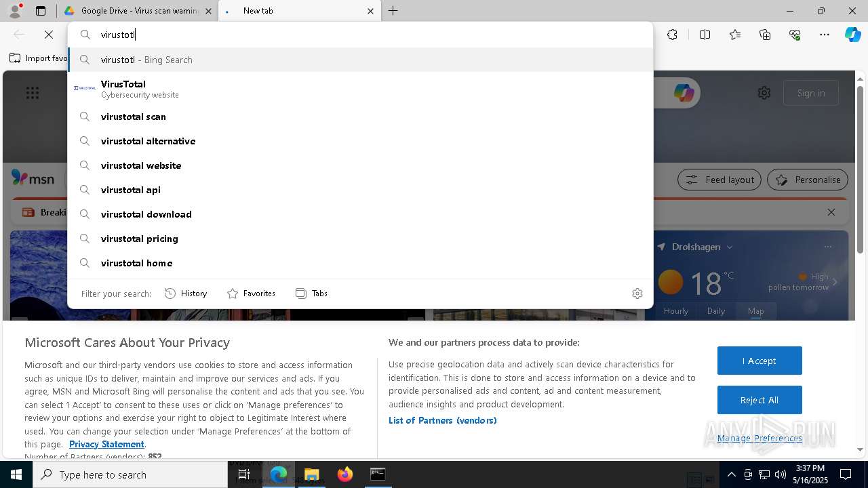
Task: Launch Firefox from taskbar
Action: (344, 474)
